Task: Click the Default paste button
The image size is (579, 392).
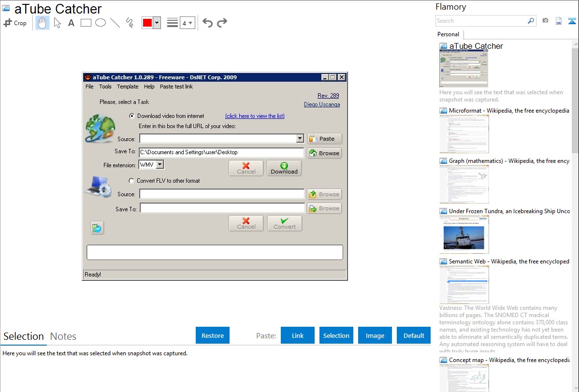Action: point(414,335)
